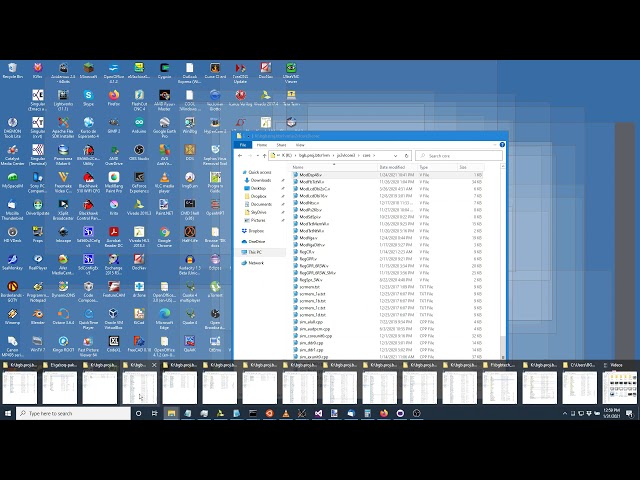This screenshot has width=640, height=480.
Task: Select the Videos taskbar preview thumbnail
Action: coord(620,387)
